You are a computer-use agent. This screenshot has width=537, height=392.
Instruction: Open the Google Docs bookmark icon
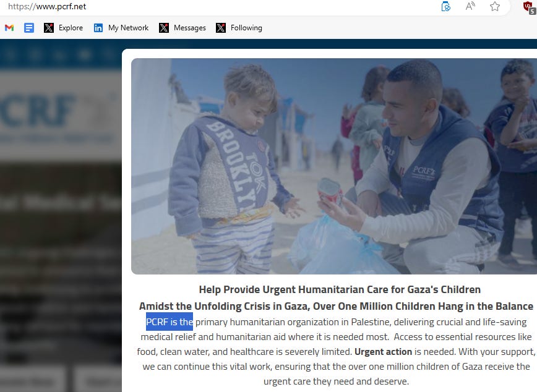click(x=29, y=28)
